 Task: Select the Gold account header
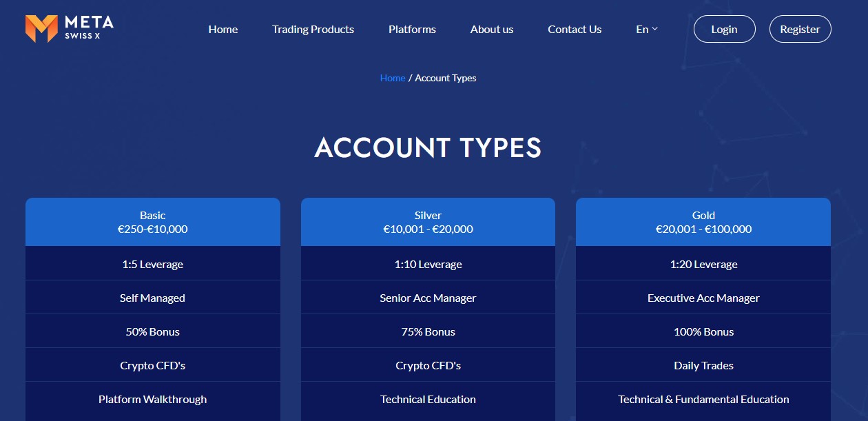tap(703, 222)
